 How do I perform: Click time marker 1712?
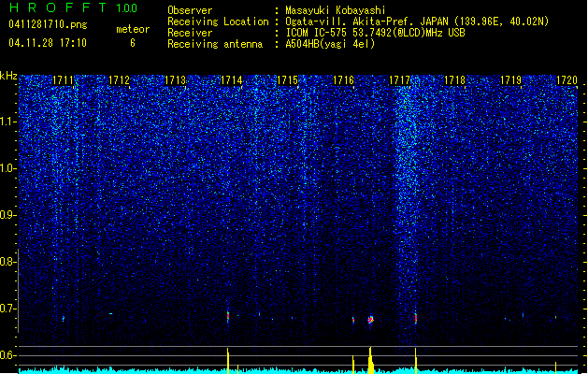[x=119, y=80]
